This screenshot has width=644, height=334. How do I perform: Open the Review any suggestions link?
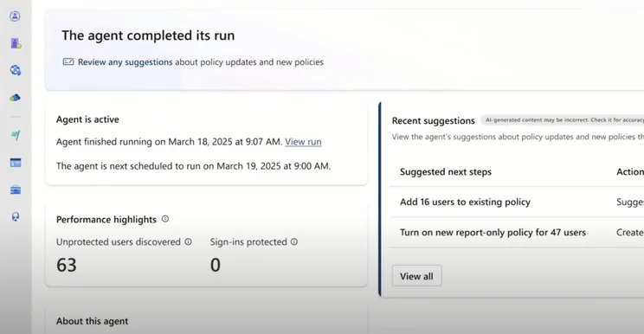126,62
